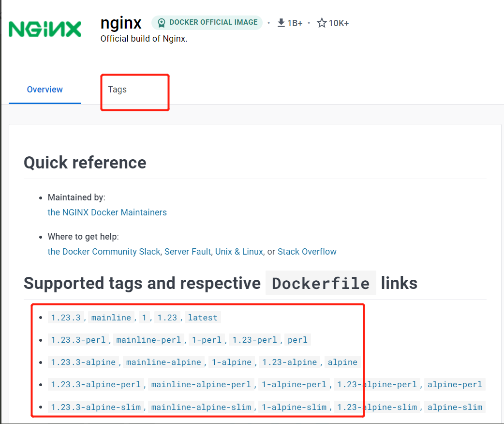This screenshot has width=504, height=424.
Task: Click the Supported tags and respective heading
Action: 142,283
